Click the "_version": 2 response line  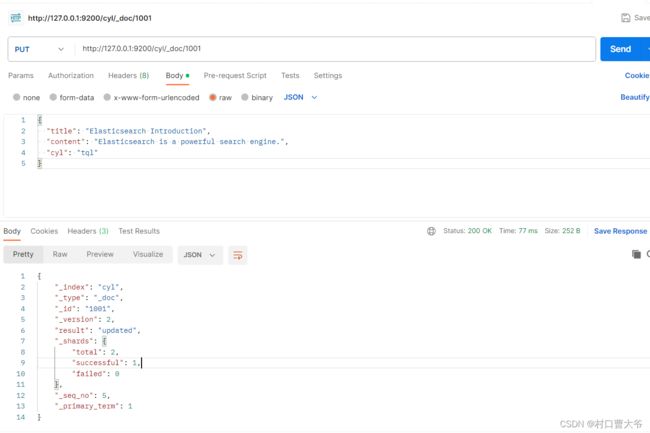pyautogui.click(x=84, y=319)
